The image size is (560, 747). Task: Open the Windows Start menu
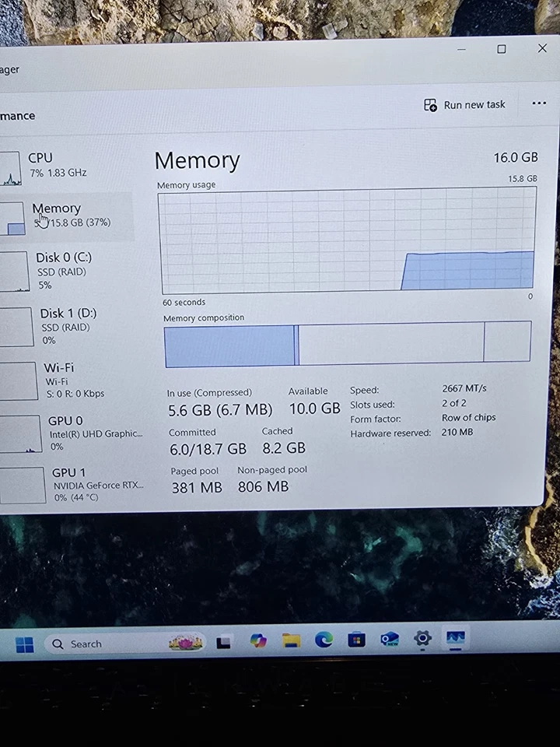tap(25, 644)
